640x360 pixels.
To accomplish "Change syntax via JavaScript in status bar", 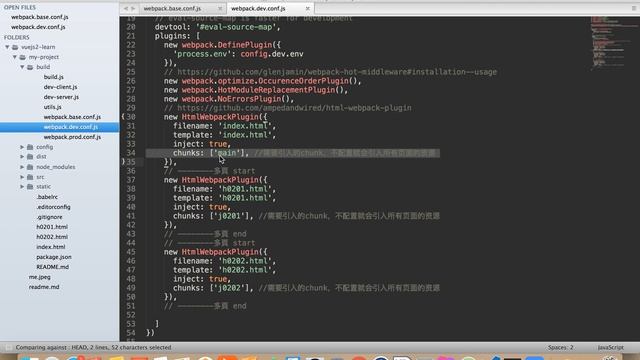I will coord(611,348).
